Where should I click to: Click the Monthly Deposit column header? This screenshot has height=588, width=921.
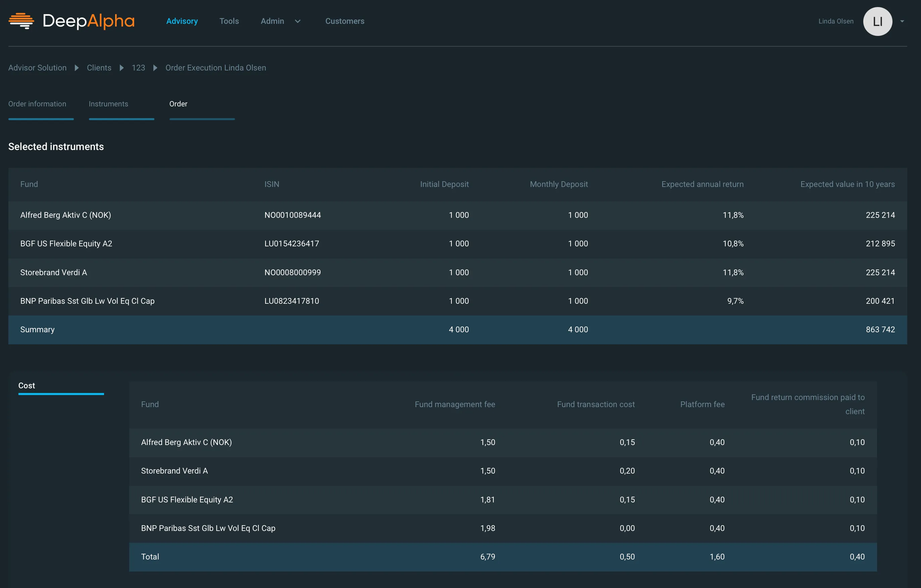pyautogui.click(x=559, y=184)
